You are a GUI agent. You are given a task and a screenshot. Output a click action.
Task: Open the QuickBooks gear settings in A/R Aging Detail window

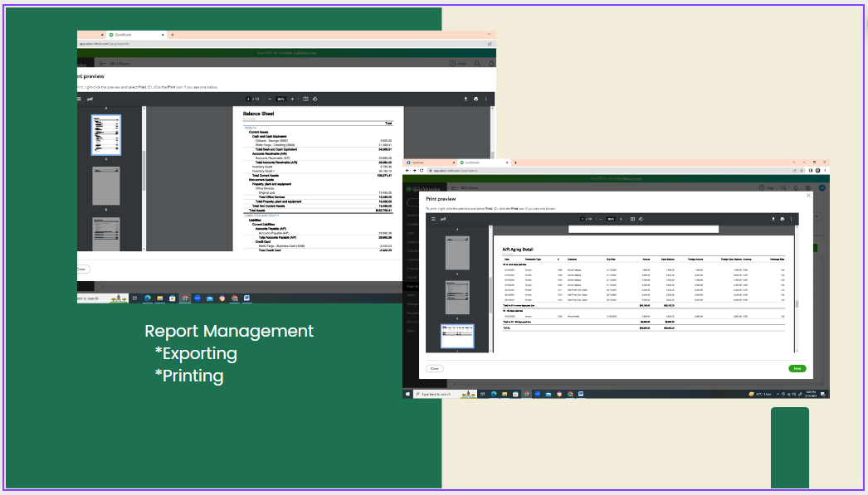(809, 188)
